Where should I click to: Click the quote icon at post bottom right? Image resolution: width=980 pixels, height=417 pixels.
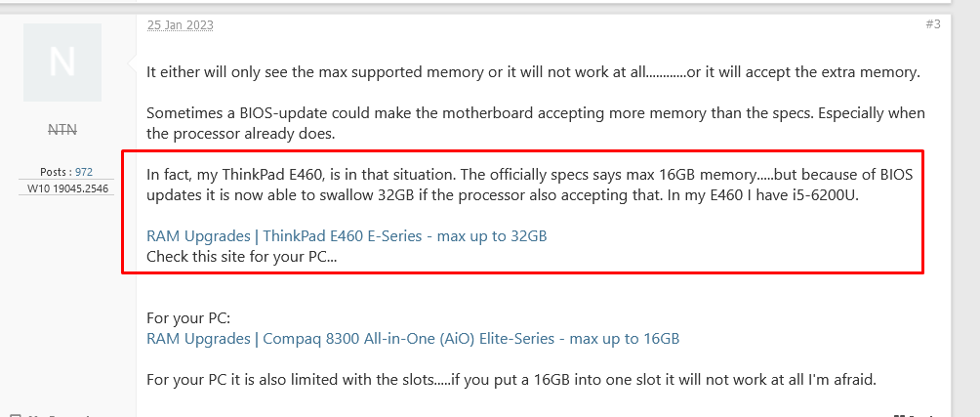click(900, 415)
